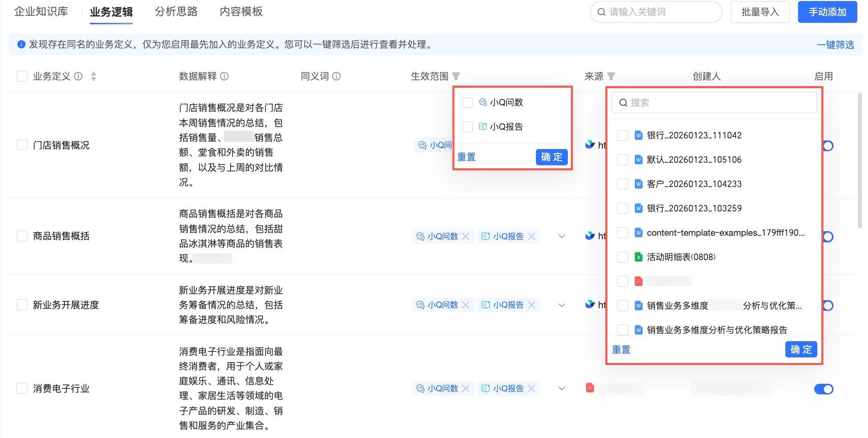Tick 小Q报告 in the scope filter popup
The width and height of the screenshot is (868, 438).
[468, 127]
